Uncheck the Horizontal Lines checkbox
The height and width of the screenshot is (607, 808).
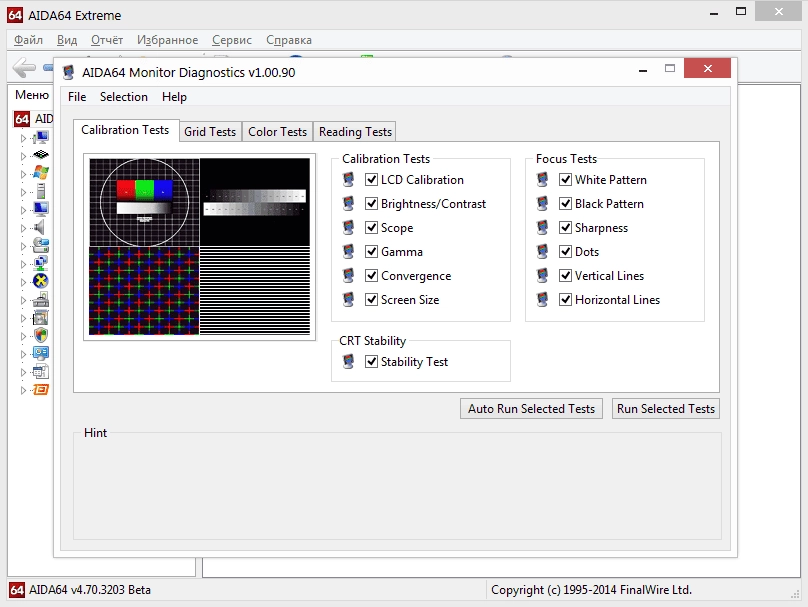(565, 299)
